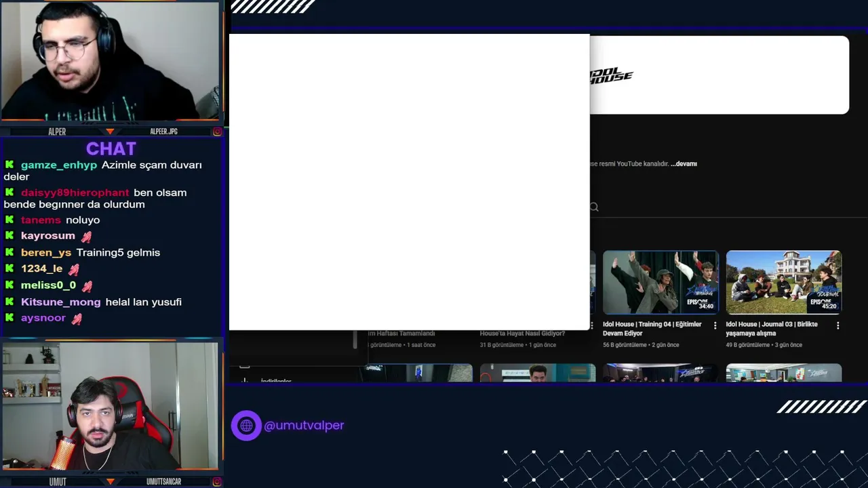
Task: Click Kick badge next to Kitsune_mong
Action: [x=9, y=302]
